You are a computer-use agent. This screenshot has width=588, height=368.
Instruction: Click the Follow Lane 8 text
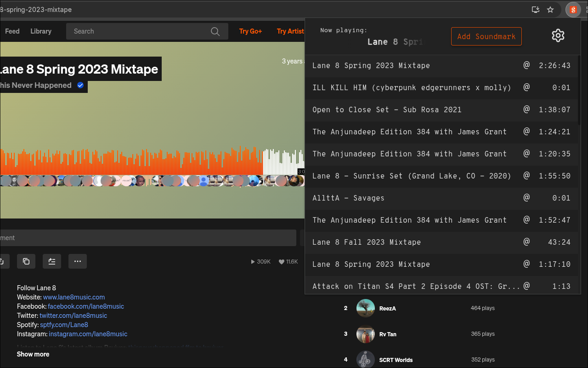[x=36, y=288]
